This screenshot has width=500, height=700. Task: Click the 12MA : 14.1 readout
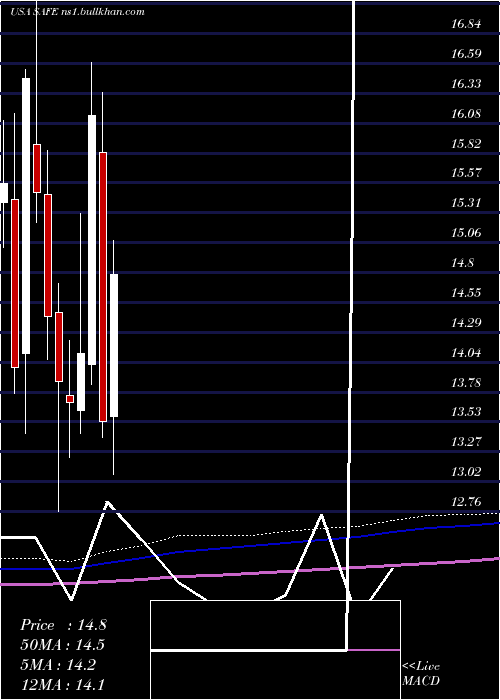click(x=63, y=684)
